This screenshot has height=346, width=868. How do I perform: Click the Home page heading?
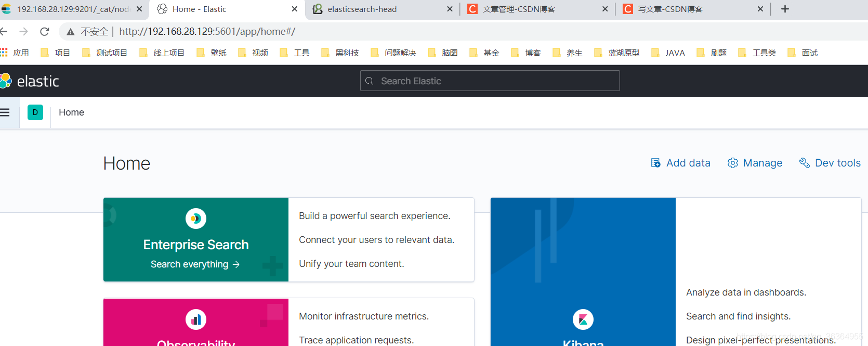pyautogui.click(x=127, y=163)
